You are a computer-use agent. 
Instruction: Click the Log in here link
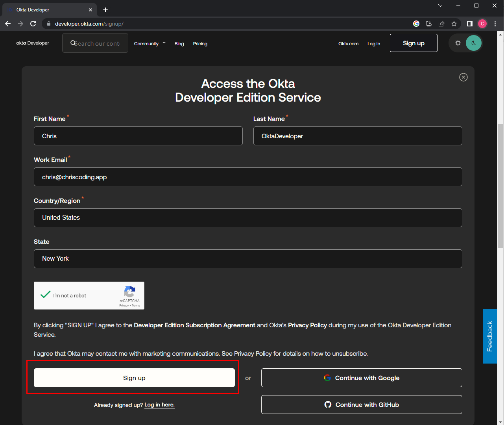click(159, 405)
